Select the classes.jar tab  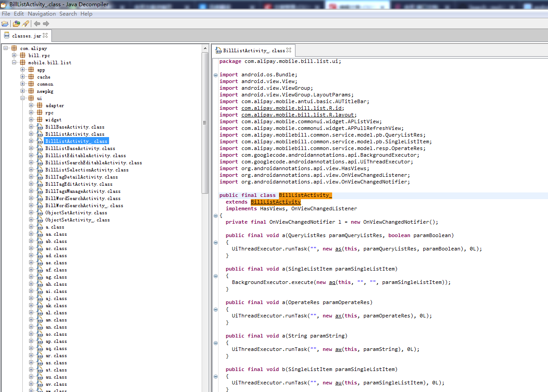26,36
